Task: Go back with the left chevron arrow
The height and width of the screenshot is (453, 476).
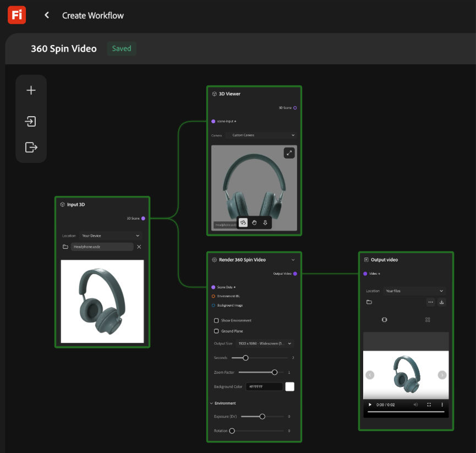Action: [47, 15]
